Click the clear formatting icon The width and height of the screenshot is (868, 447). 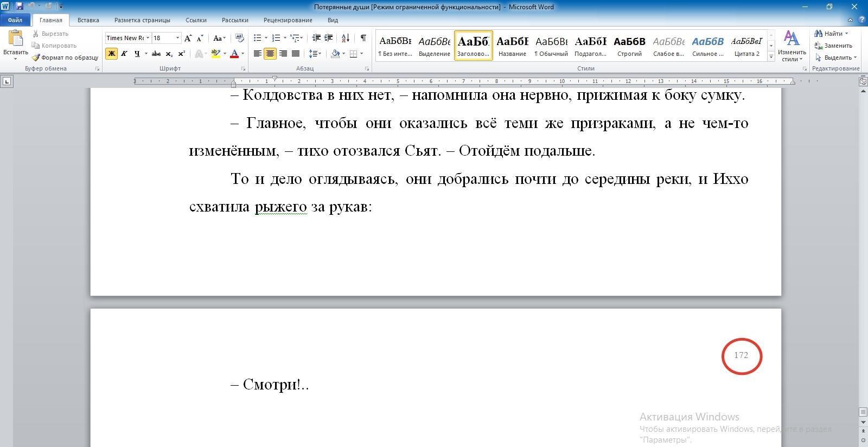coord(239,38)
